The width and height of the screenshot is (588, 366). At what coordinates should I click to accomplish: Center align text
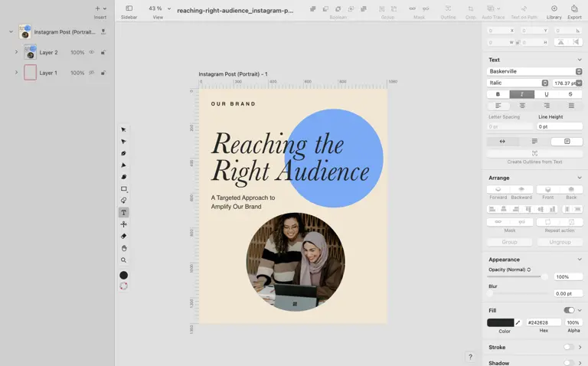tap(522, 106)
